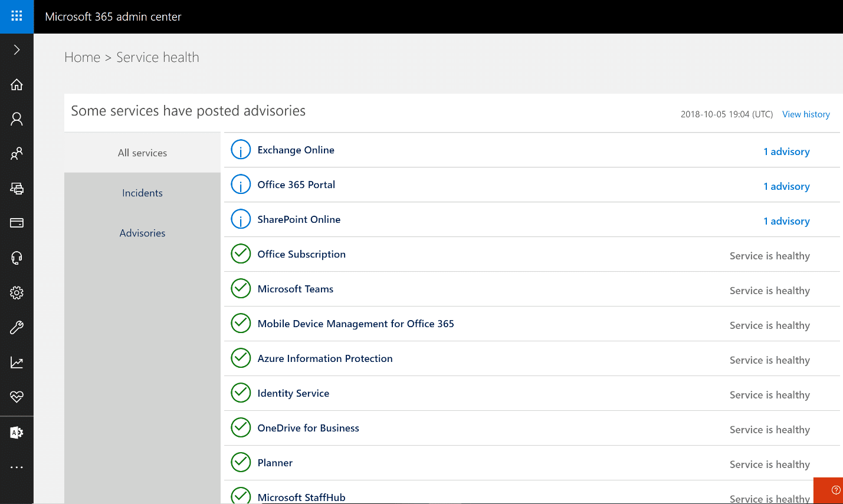Open Exchange admin center icon
Viewport: 843px width, 504px height.
click(x=17, y=433)
